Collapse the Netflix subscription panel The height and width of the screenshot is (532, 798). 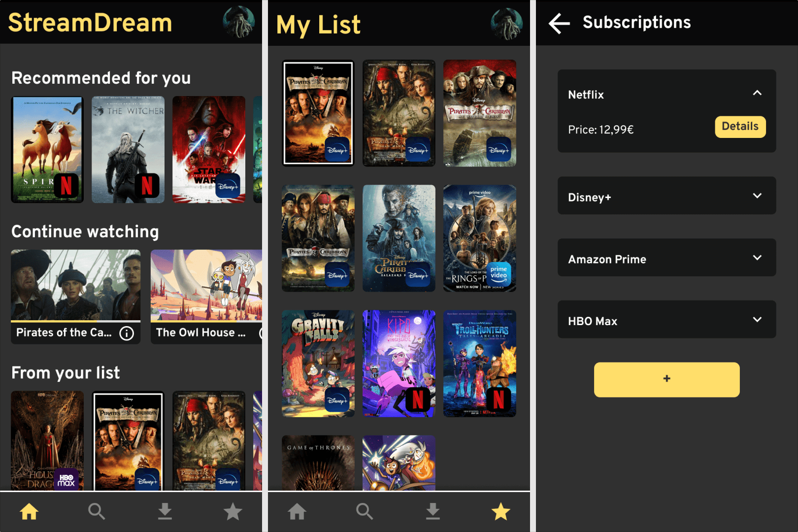757,93
